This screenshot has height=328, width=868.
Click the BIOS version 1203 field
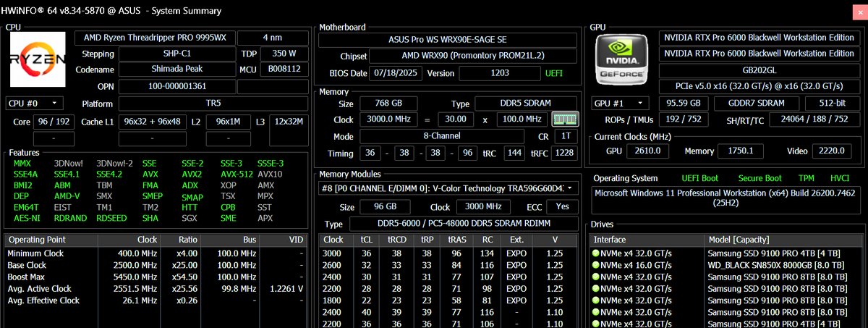point(500,73)
